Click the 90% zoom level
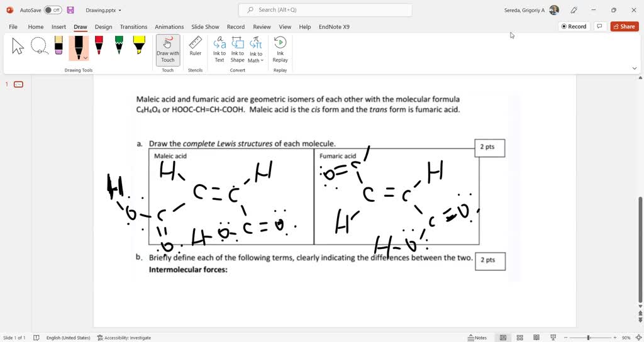Screen dimensions: 644x342 click(626, 338)
